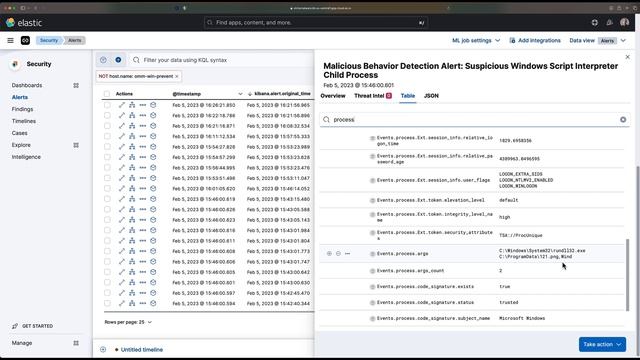
Task: Expand details for alert at 16:26:21.850
Action: [x=122, y=105]
